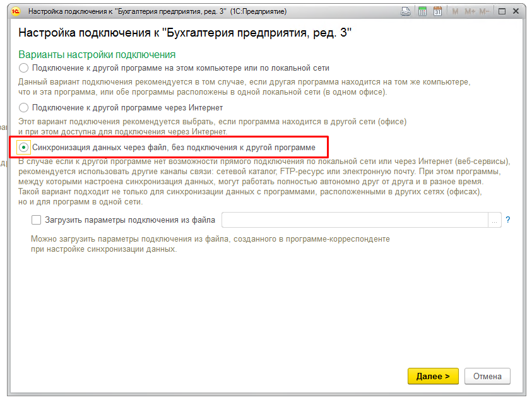Click the 1C application logo icon
The width and height of the screenshot is (532, 400).
tap(15, 11)
